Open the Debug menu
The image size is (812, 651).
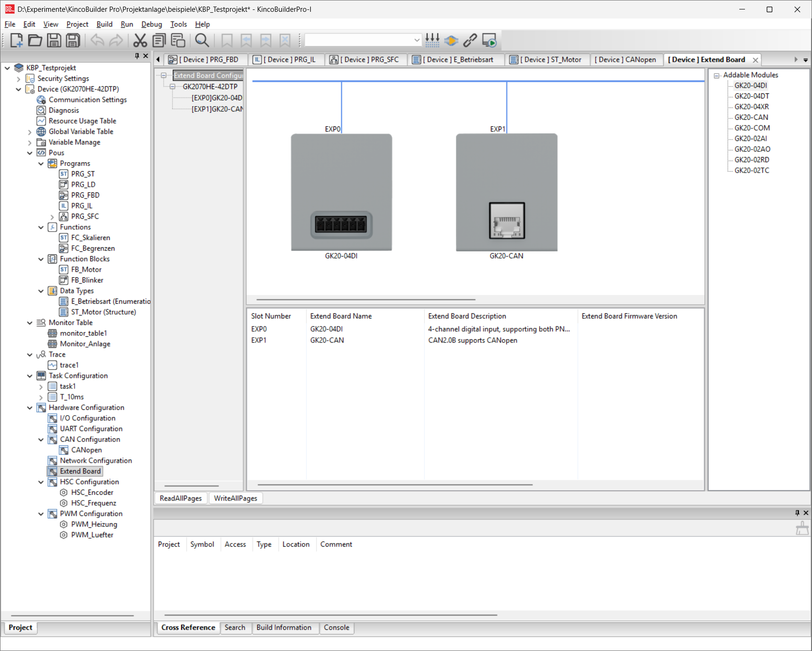pyautogui.click(x=152, y=24)
